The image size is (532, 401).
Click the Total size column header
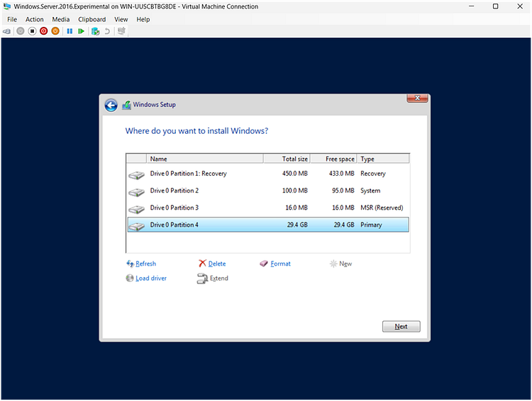287,159
